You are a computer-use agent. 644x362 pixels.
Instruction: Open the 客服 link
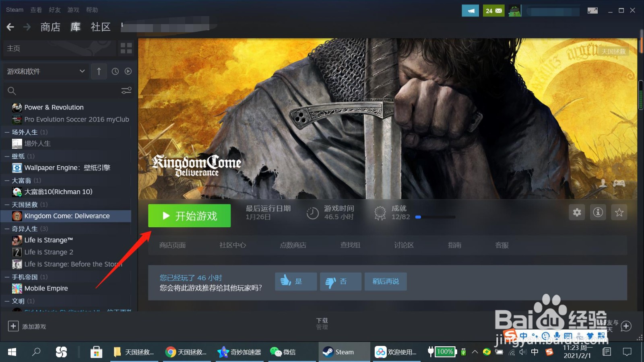[502, 245]
